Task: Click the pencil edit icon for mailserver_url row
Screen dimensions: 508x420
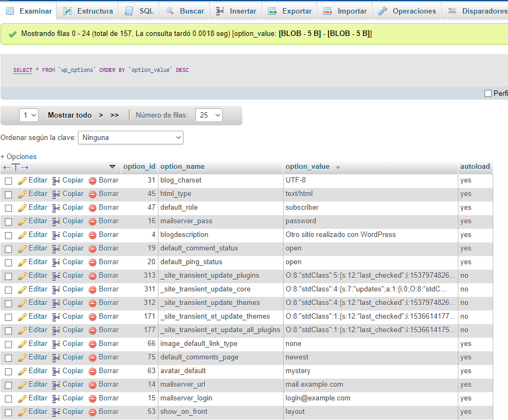Action: (22, 385)
